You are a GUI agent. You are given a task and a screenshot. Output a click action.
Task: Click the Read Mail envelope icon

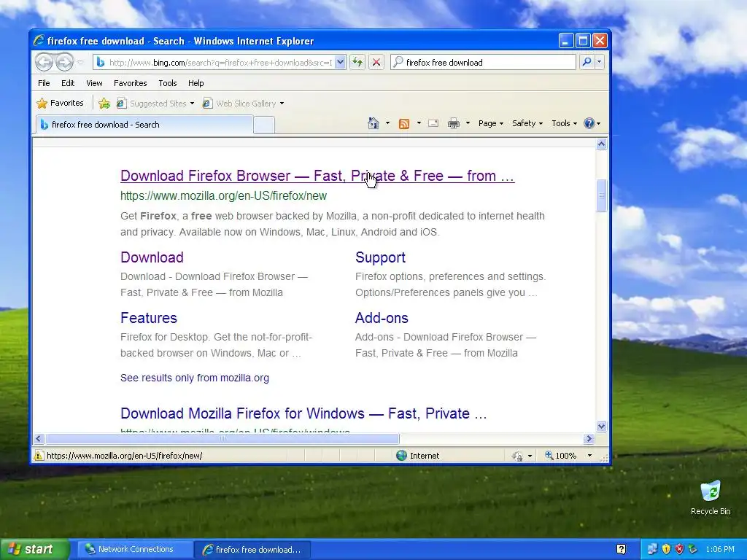pos(433,123)
